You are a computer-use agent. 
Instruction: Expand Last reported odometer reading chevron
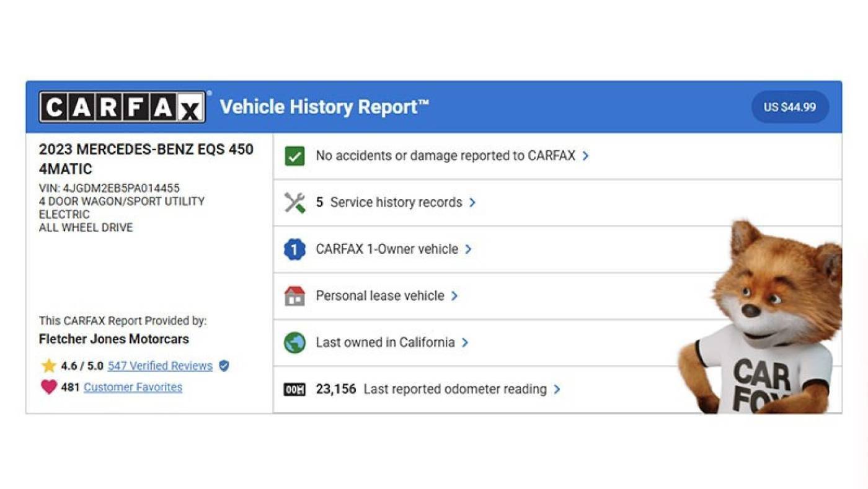tap(557, 389)
